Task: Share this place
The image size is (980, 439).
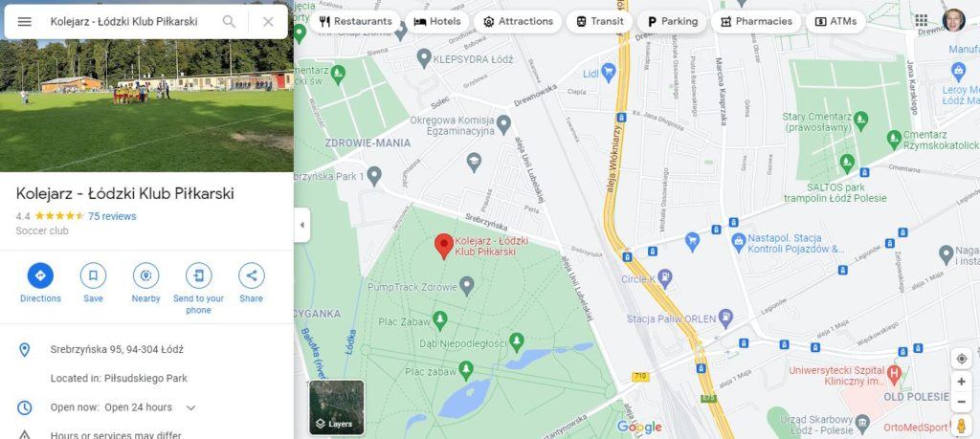Action: pyautogui.click(x=252, y=283)
